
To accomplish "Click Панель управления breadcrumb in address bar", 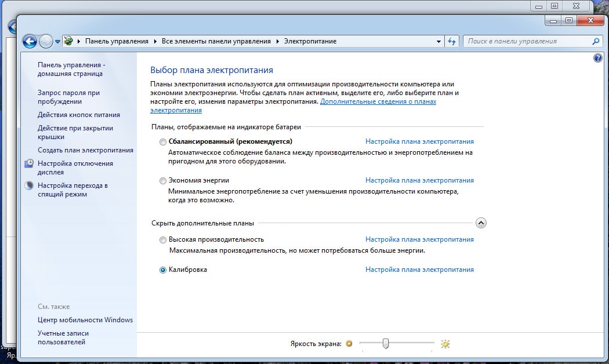I will click(x=117, y=41).
